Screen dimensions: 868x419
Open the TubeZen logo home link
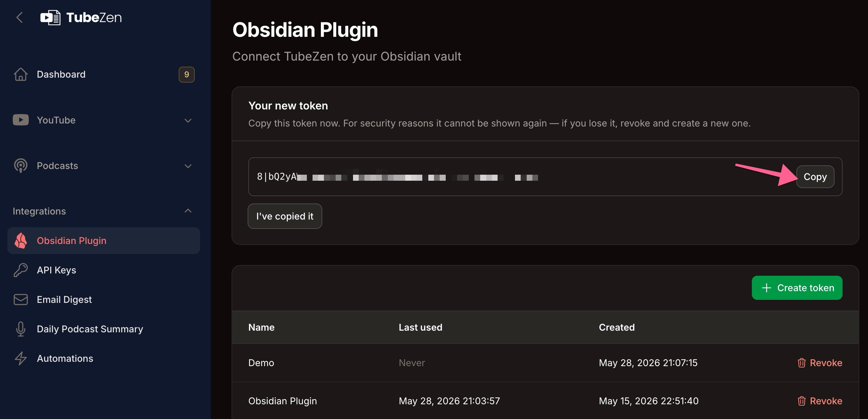click(x=81, y=17)
